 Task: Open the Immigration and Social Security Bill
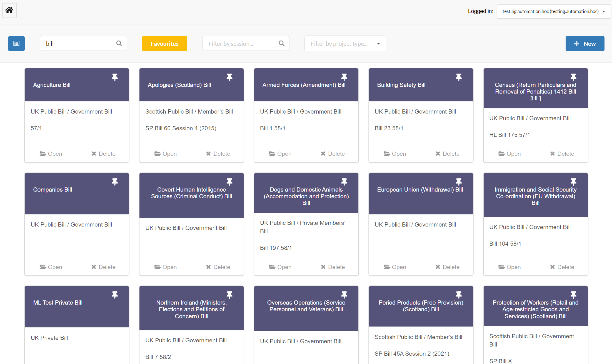pyautogui.click(x=509, y=267)
